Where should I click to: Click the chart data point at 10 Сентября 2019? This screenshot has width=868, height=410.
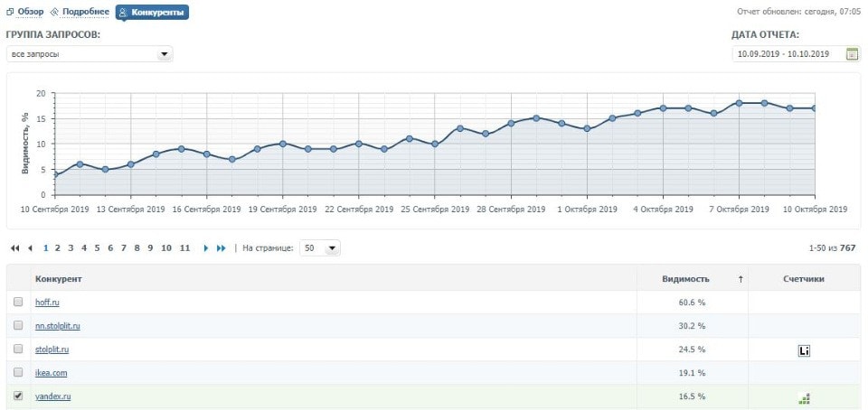pyautogui.click(x=55, y=174)
